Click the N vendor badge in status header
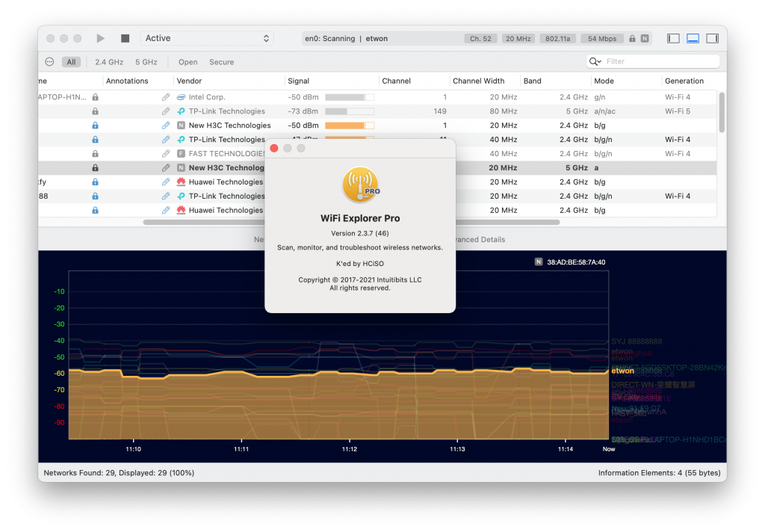Image resolution: width=765 pixels, height=532 pixels. (645, 39)
